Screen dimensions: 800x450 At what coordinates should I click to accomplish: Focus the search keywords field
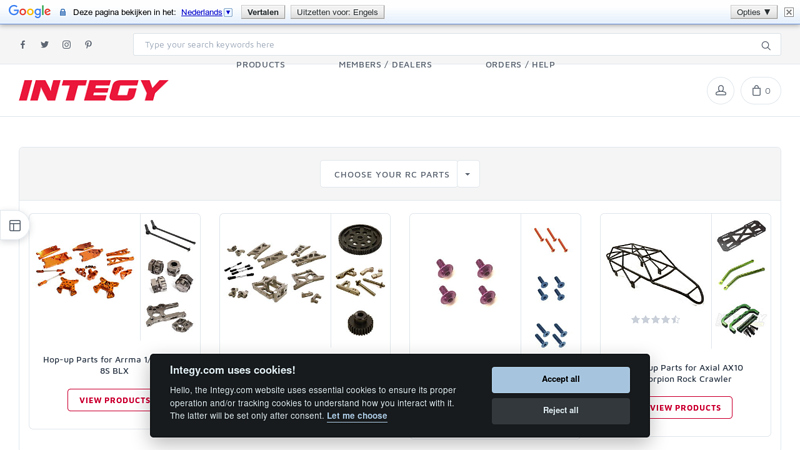(449, 45)
